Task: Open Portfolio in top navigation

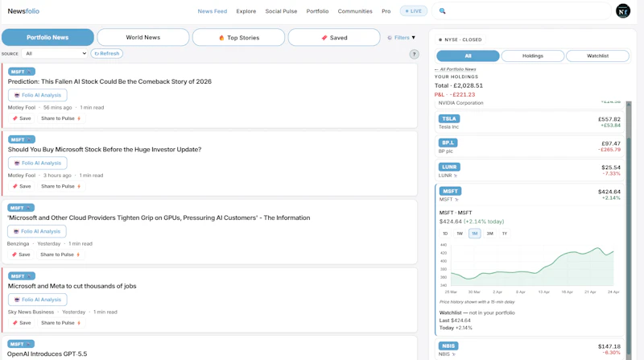Action: coord(317,11)
